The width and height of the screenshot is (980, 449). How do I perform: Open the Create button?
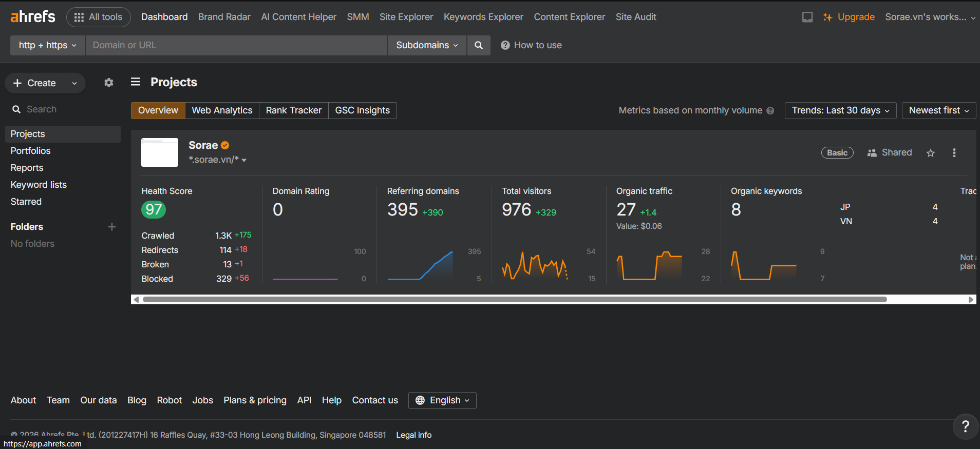tap(45, 83)
